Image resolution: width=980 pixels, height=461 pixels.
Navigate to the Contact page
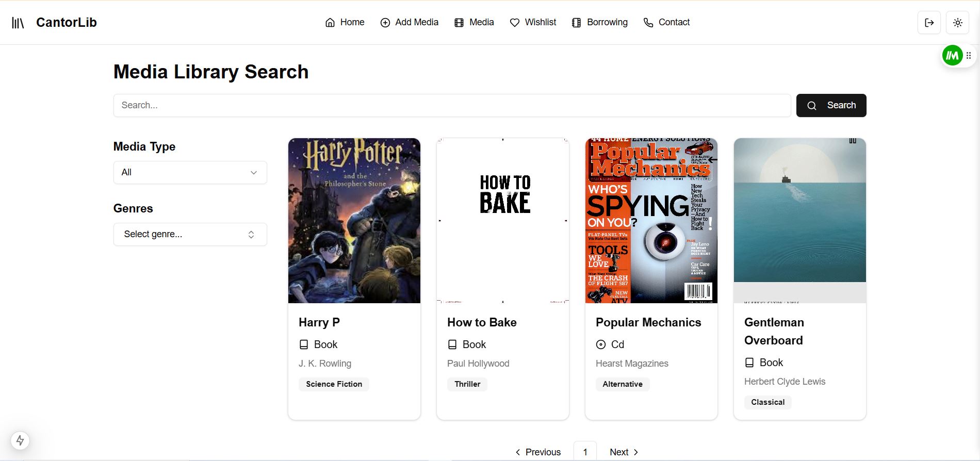(x=666, y=22)
